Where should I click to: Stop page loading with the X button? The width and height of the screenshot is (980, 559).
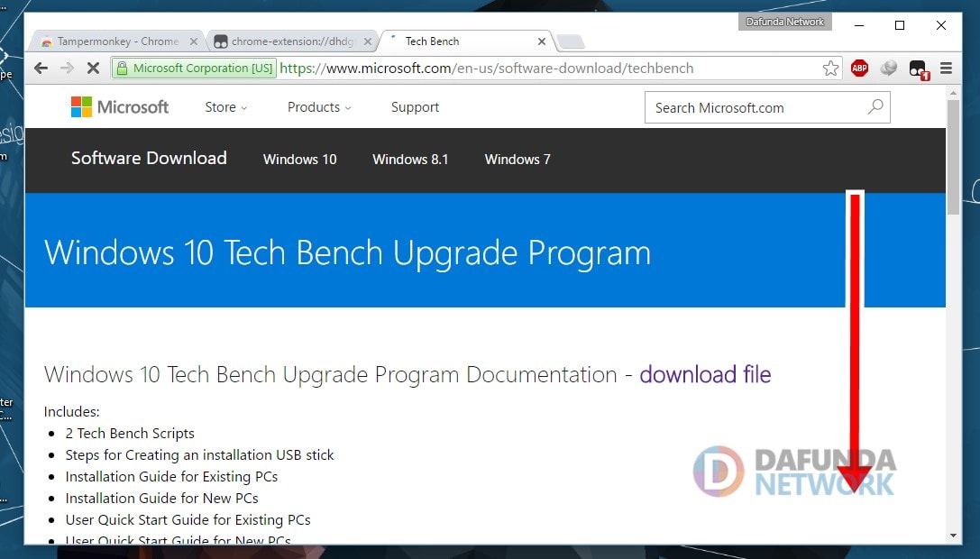(93, 69)
